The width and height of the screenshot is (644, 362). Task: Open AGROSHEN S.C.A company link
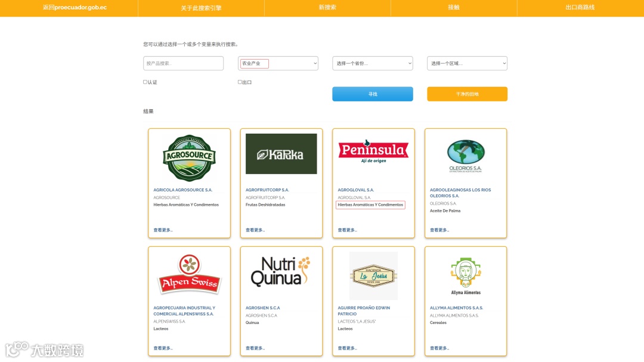click(x=262, y=308)
